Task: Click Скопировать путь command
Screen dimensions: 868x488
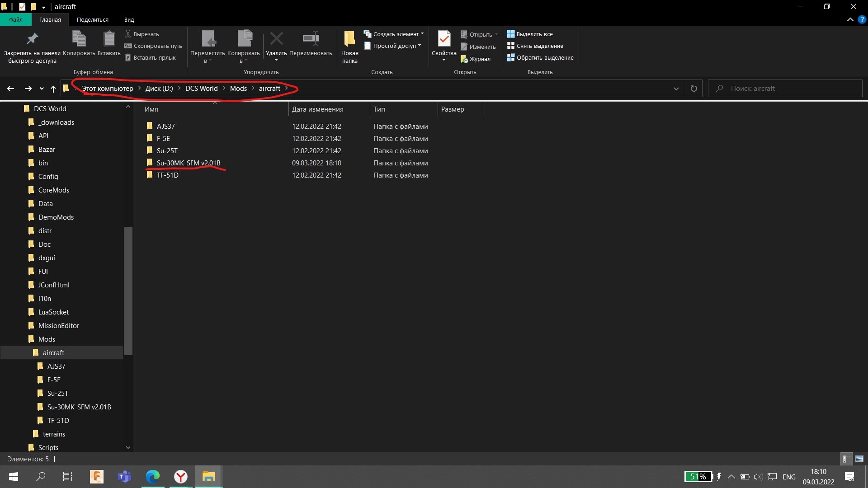Action: click(x=153, y=46)
